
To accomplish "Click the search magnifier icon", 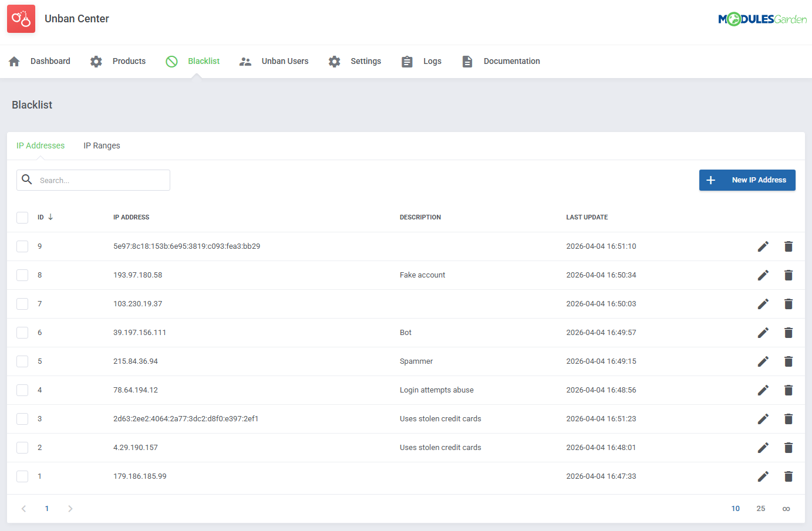I will [27, 180].
